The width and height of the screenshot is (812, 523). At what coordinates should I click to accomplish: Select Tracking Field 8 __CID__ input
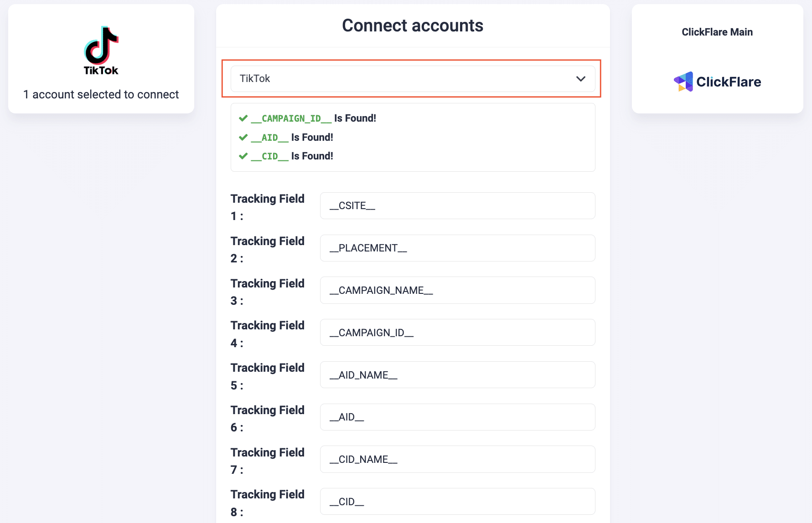457,502
